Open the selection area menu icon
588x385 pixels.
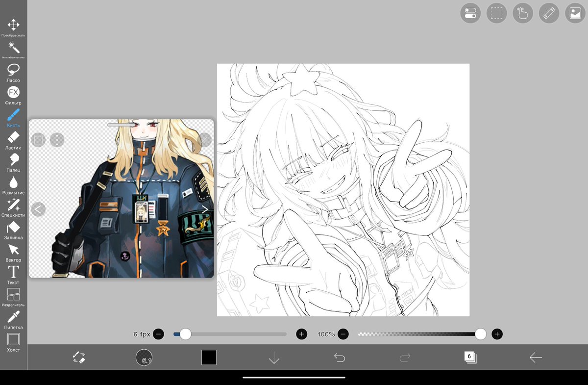tap(497, 13)
